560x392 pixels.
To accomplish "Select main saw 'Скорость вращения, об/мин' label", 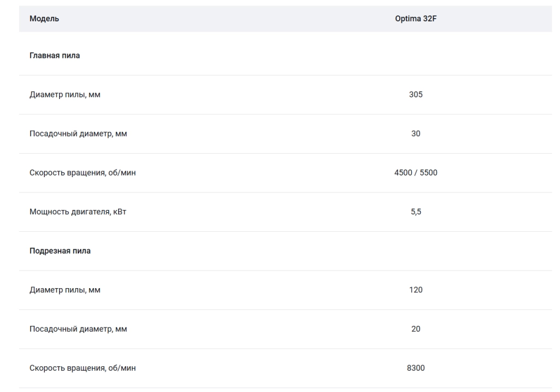I will [83, 173].
